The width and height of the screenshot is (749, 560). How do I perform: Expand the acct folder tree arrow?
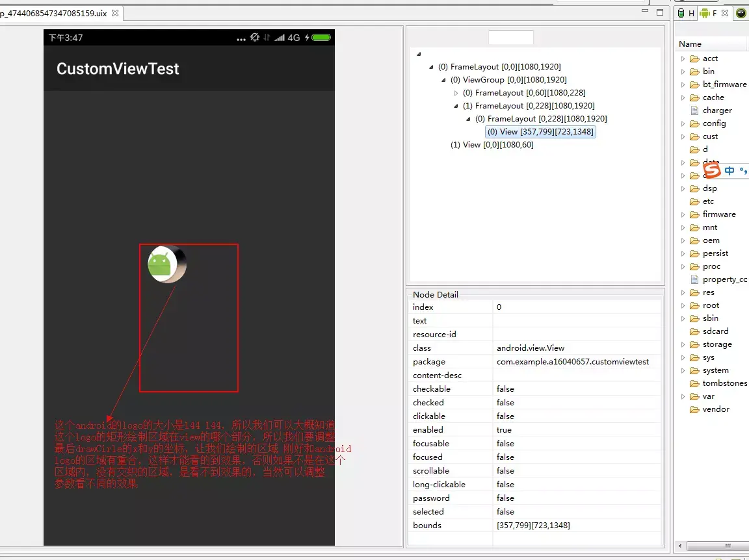pos(683,58)
